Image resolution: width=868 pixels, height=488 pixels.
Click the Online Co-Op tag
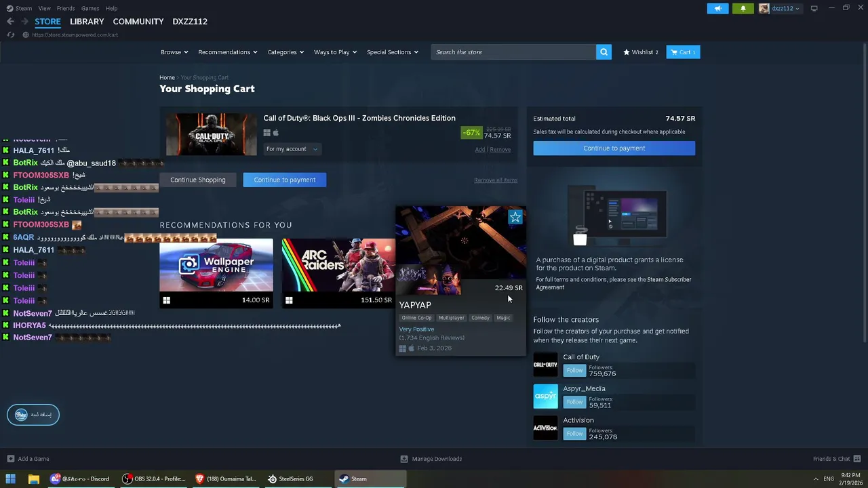coord(416,318)
